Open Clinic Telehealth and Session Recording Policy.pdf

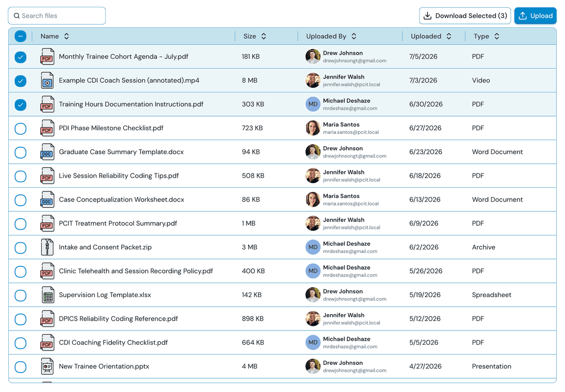136,271
